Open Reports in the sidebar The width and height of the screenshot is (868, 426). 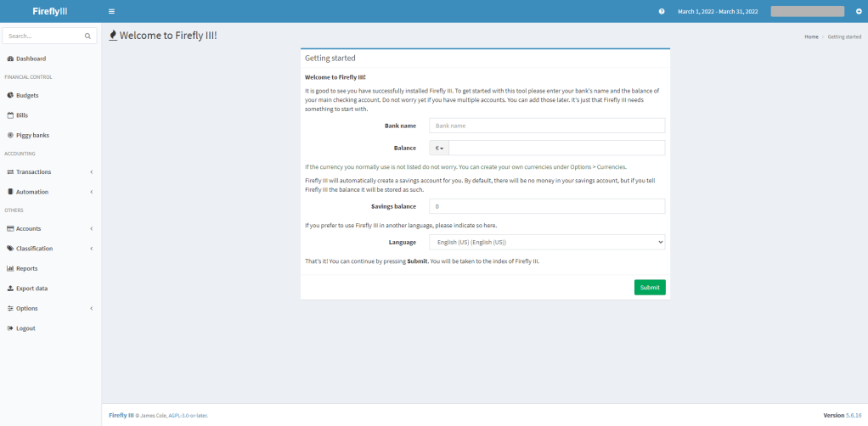[26, 268]
